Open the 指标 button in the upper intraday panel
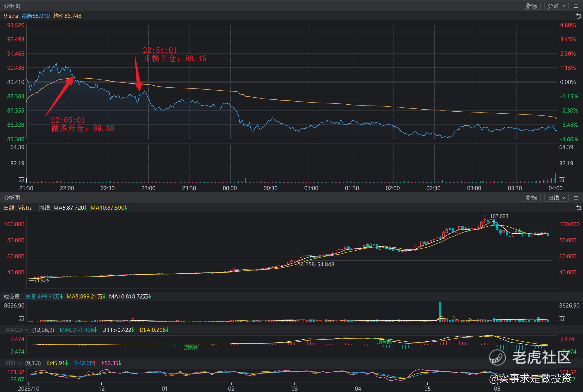583x392 pixels. point(532,6)
